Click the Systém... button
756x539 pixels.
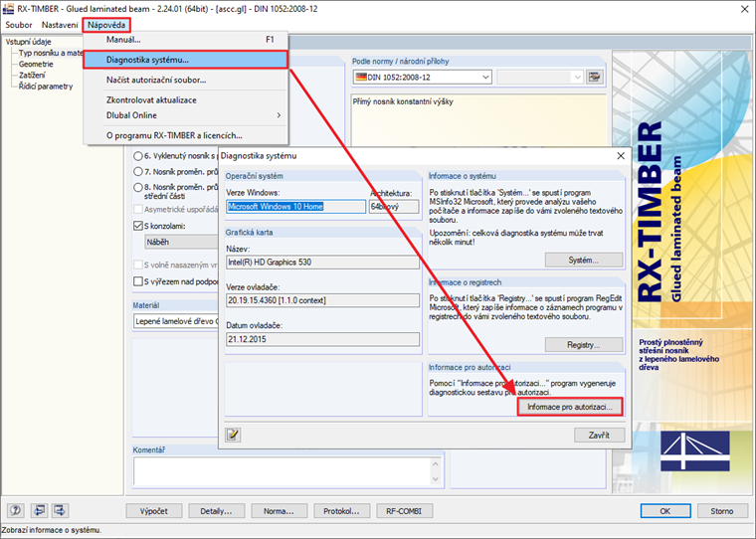click(583, 260)
